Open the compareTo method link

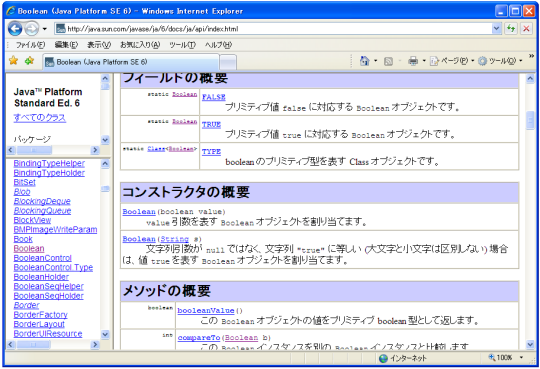click(199, 338)
